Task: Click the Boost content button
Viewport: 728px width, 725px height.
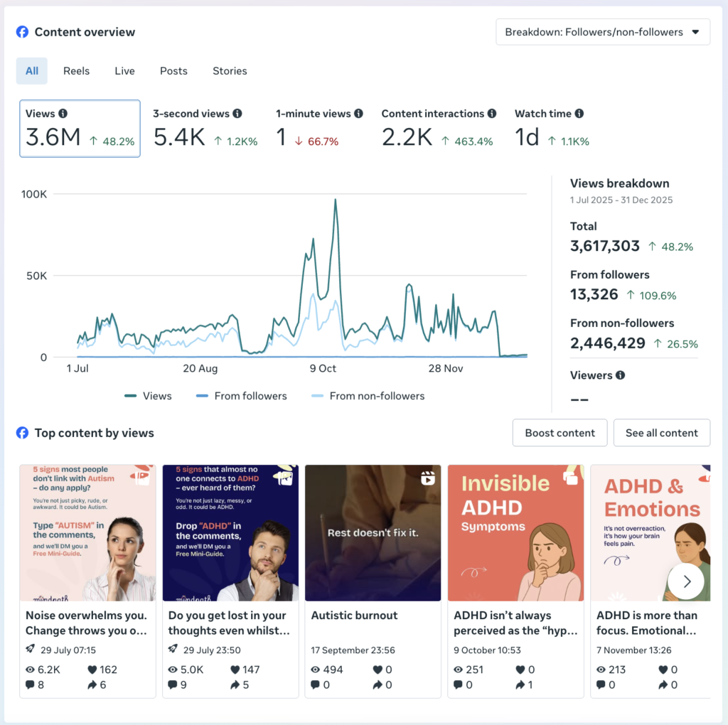Action: [x=560, y=432]
